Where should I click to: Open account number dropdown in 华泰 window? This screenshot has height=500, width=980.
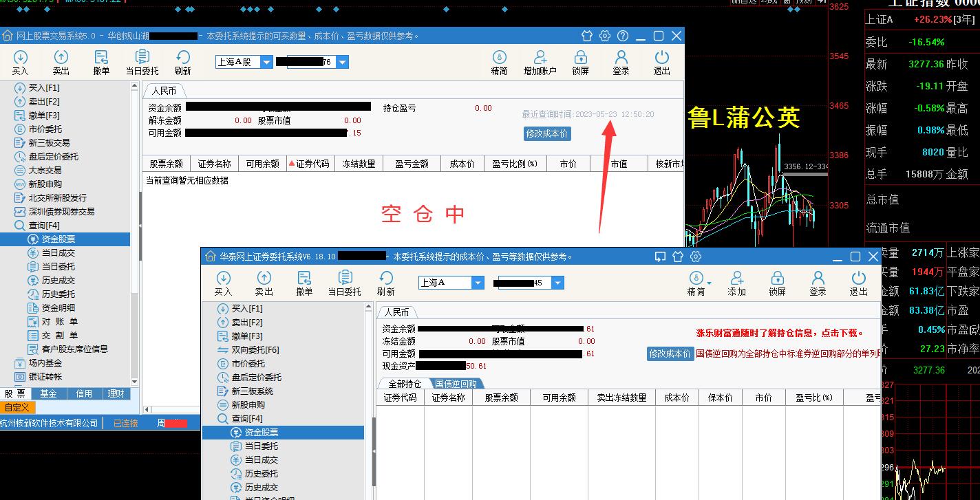coord(558,283)
